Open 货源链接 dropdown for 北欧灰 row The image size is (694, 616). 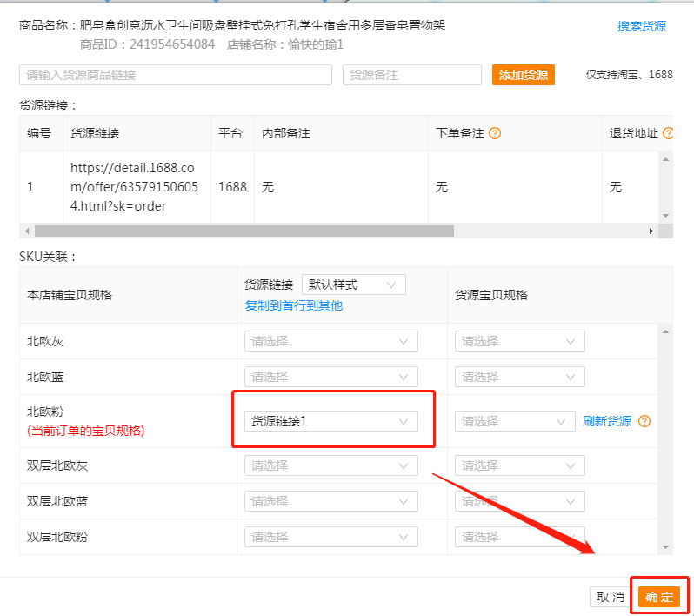coord(330,341)
